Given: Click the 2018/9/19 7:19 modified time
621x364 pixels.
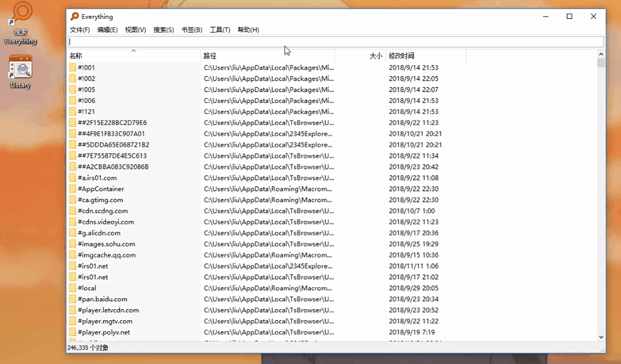Looking at the screenshot, I should click(412, 332).
